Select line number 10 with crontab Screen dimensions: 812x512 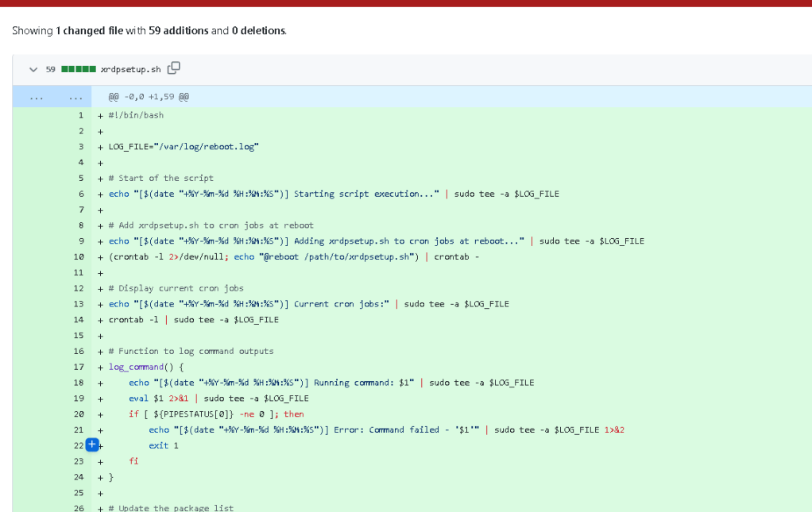79,257
